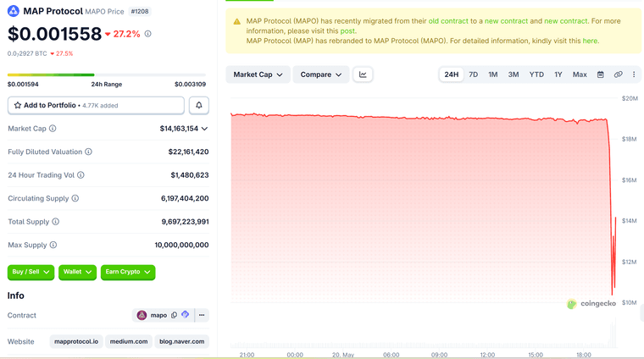Click the sharp drop on the chart line
This screenshot has width=644, height=359.
coord(610,205)
